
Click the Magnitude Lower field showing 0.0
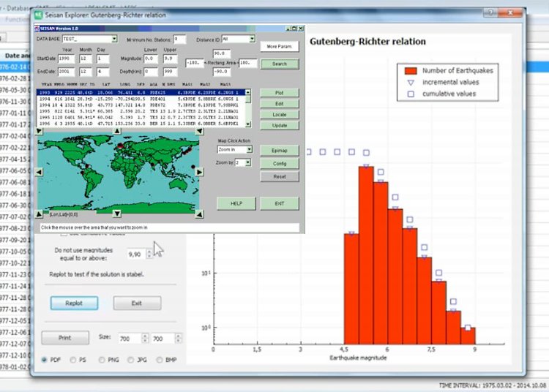tap(151, 59)
